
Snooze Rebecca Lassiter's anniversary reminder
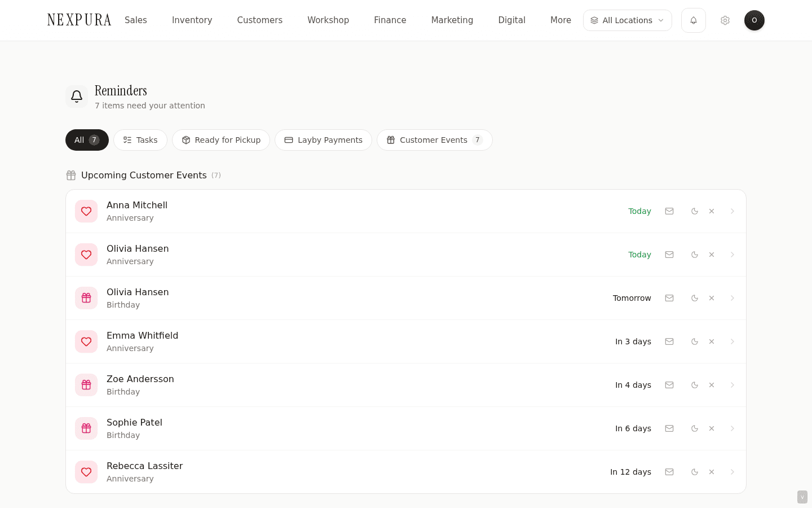click(695, 472)
